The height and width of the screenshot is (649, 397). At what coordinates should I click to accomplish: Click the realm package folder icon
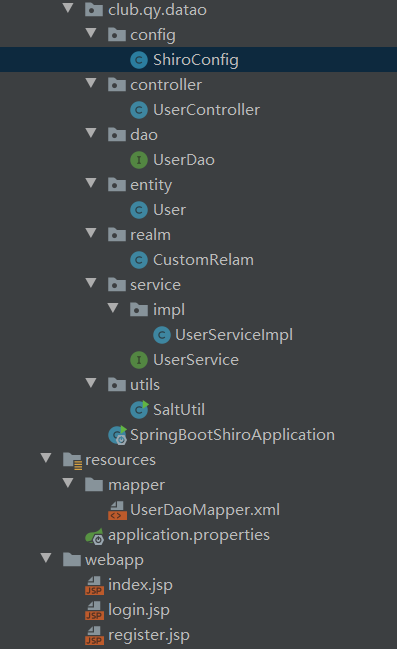click(117, 235)
